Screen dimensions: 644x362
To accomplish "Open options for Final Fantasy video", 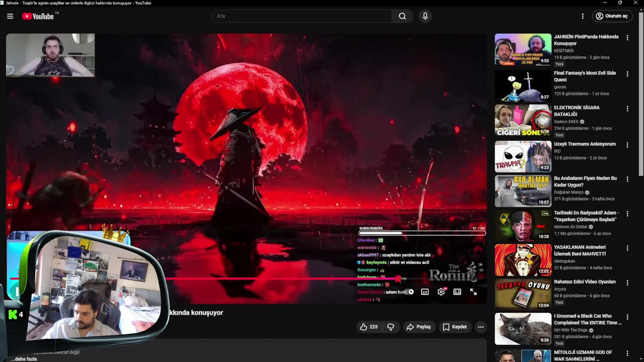I will click(627, 74).
